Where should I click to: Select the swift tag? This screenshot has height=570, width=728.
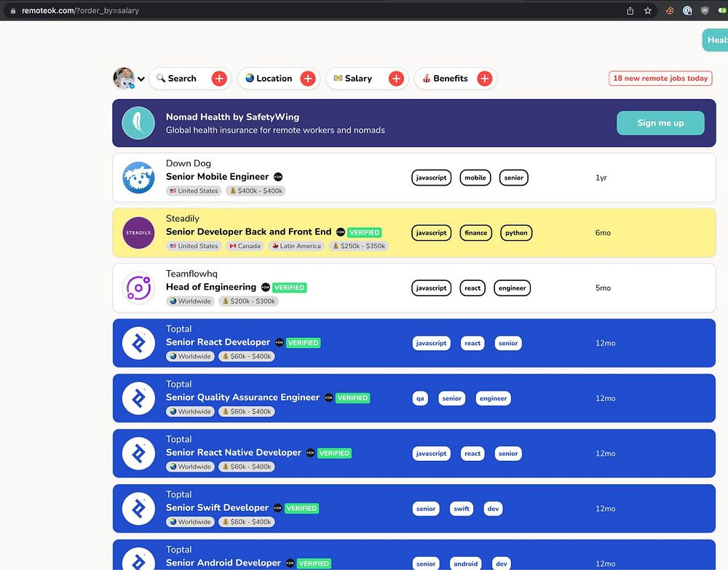(461, 509)
